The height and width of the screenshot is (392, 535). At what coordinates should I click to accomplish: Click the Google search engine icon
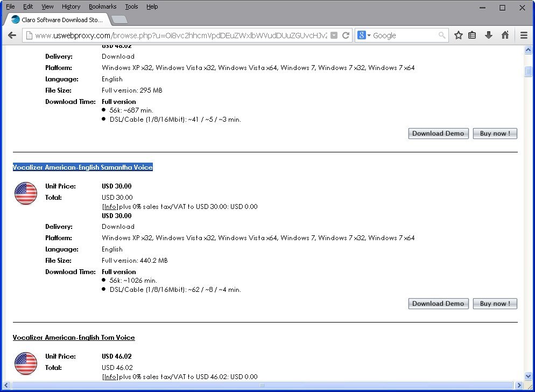tap(362, 35)
